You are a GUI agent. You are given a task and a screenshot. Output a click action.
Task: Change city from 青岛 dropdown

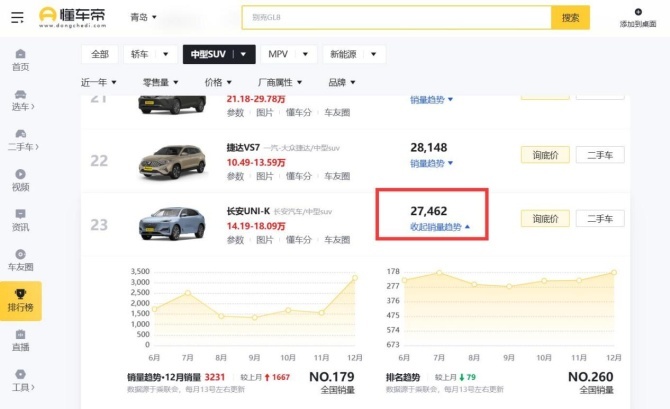click(x=143, y=17)
